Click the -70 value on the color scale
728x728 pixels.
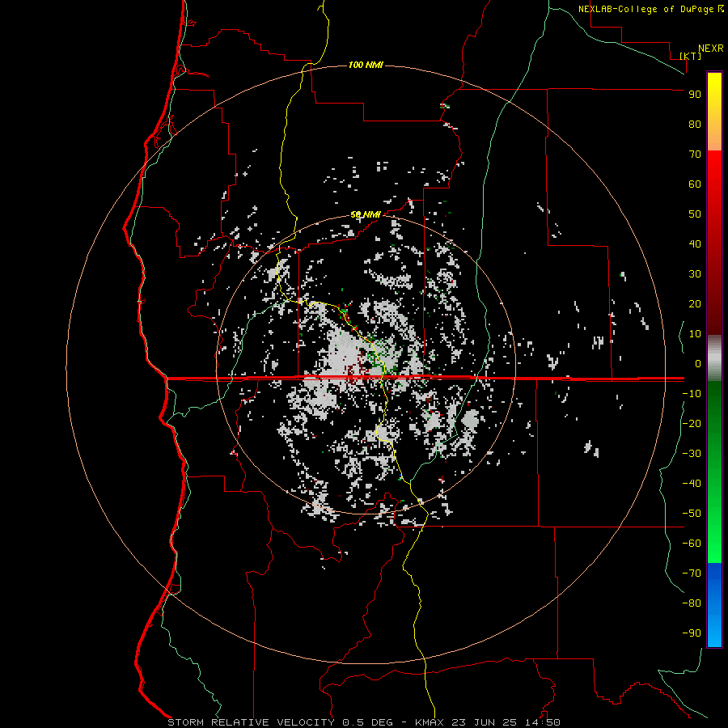[x=692, y=573]
